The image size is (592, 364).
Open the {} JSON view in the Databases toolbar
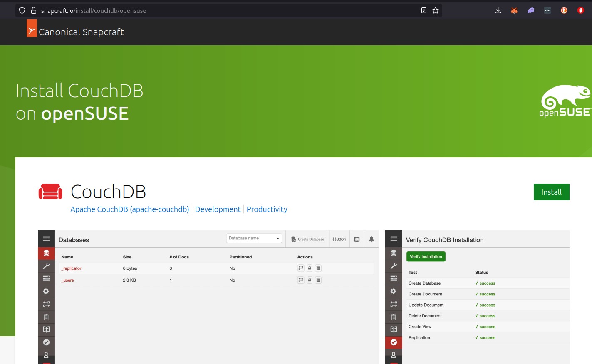(x=339, y=239)
